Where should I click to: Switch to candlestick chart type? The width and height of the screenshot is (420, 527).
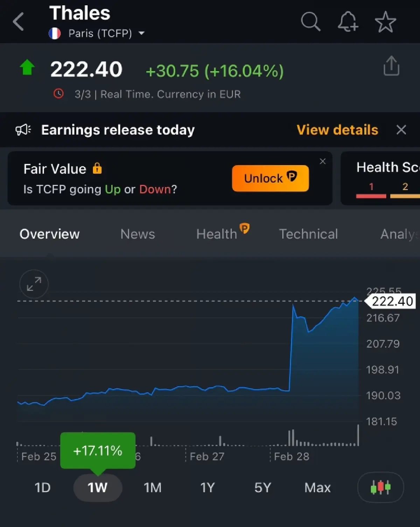380,487
